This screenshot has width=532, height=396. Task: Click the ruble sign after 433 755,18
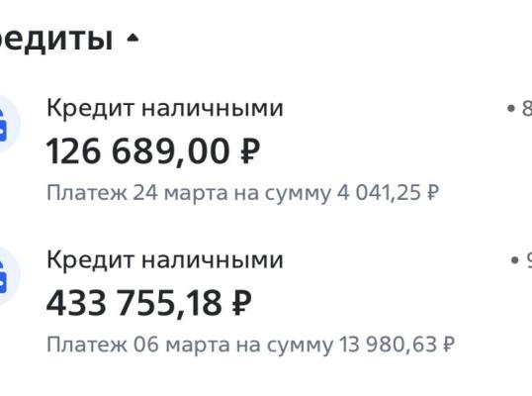point(241,303)
